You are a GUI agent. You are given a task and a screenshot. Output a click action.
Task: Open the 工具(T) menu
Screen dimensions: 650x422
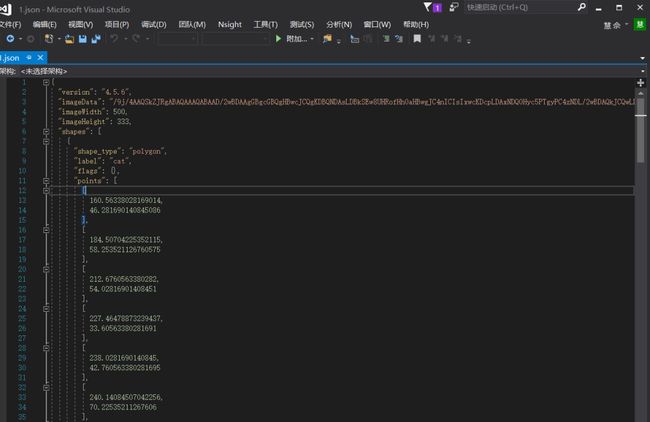(265, 24)
